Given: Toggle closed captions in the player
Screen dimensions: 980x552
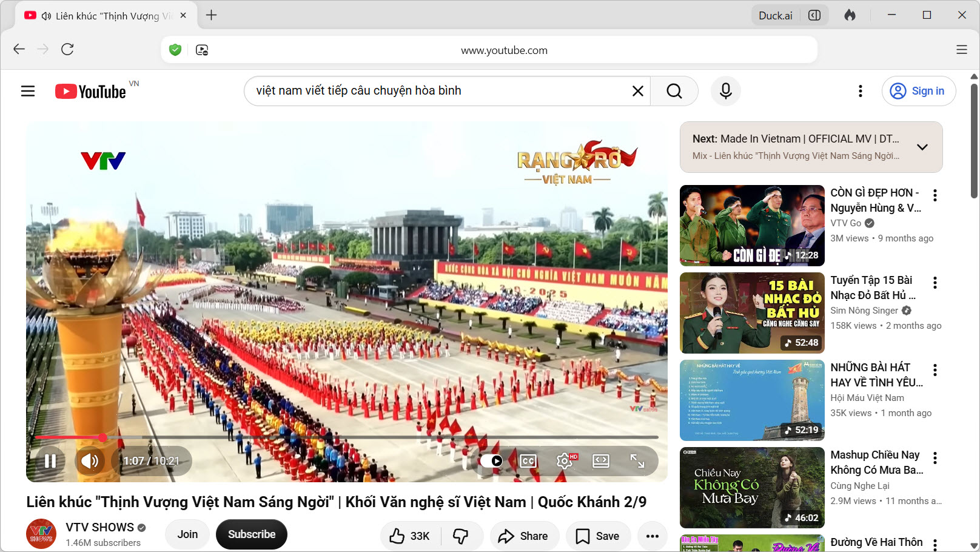Looking at the screenshot, I should click(528, 461).
